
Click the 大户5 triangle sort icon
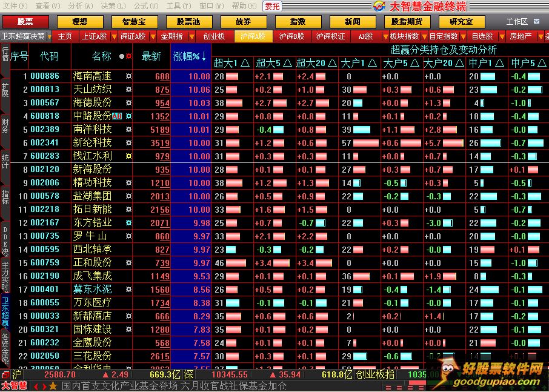click(x=415, y=64)
